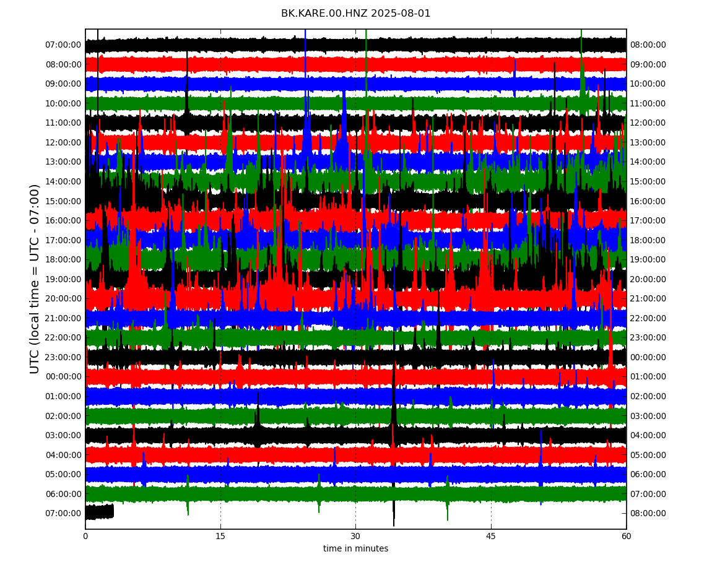Pick right axis local-time label 22:00:00

(648, 318)
